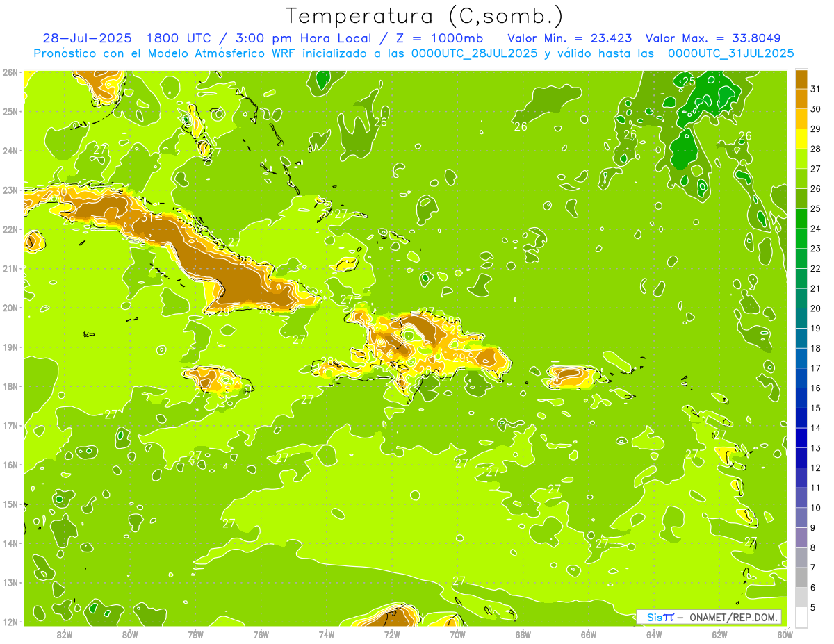Image resolution: width=834 pixels, height=644 pixels.
Task: Select the color scale value 7
Action: 813,568
